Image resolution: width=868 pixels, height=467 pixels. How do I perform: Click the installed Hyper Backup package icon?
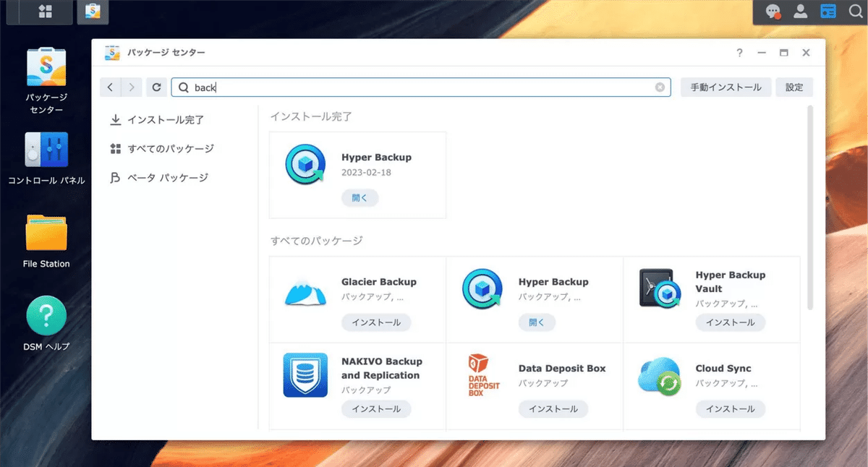[x=305, y=166]
